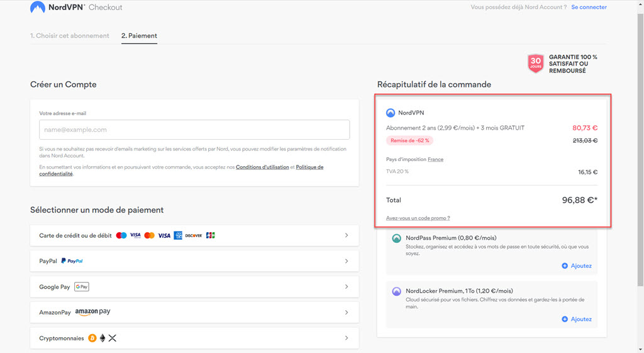Click the blue plus icon for NordLocker
The height and width of the screenshot is (353, 644).
(565, 319)
